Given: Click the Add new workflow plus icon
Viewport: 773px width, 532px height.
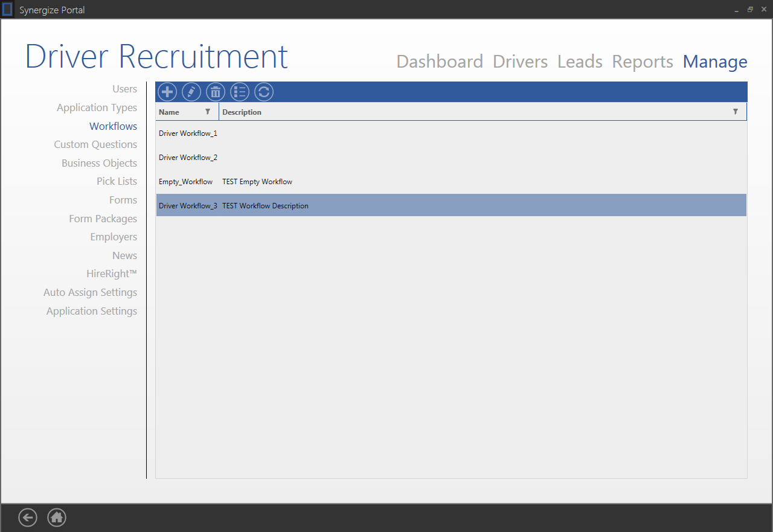Looking at the screenshot, I should (x=167, y=92).
